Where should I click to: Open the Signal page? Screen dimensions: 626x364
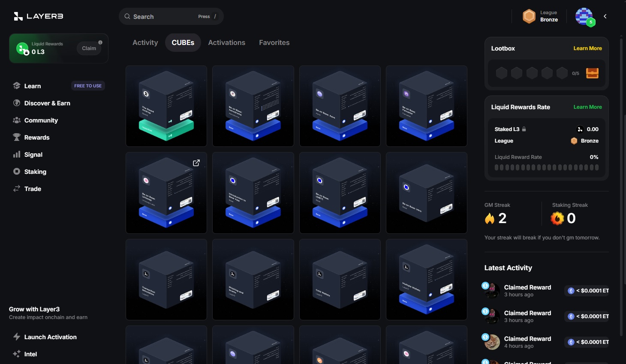click(x=33, y=155)
